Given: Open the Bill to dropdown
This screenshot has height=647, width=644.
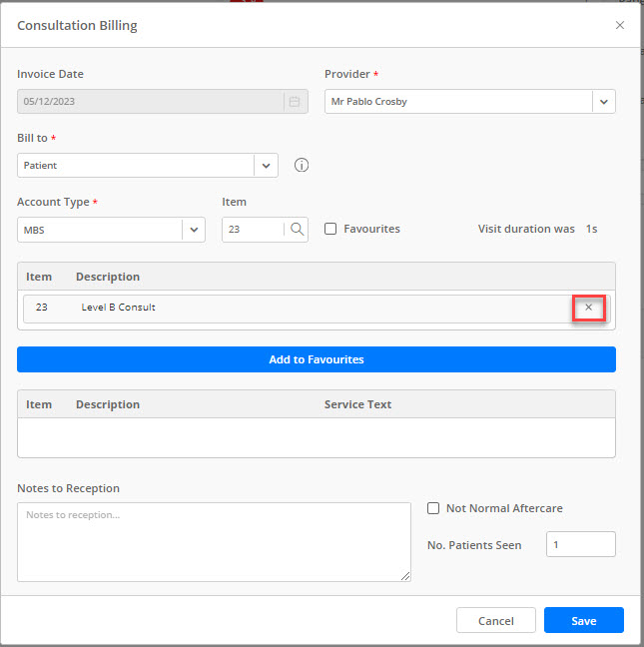Looking at the screenshot, I should [x=148, y=166].
